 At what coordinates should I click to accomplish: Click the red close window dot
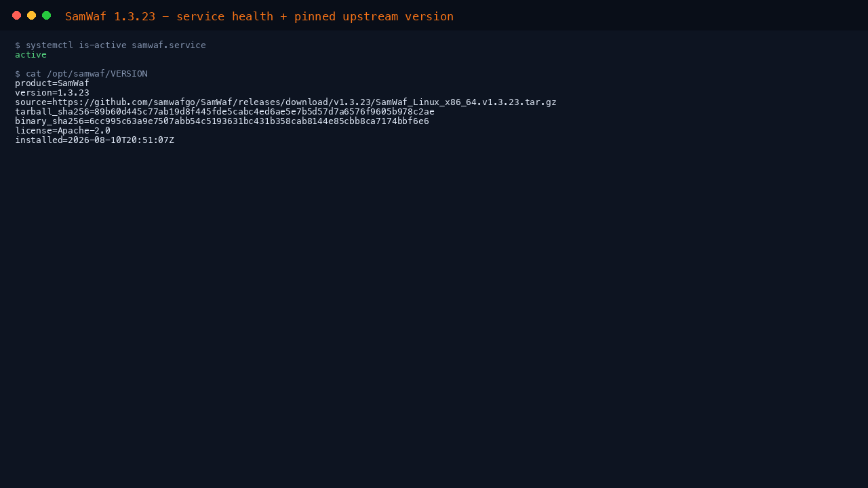click(x=16, y=16)
